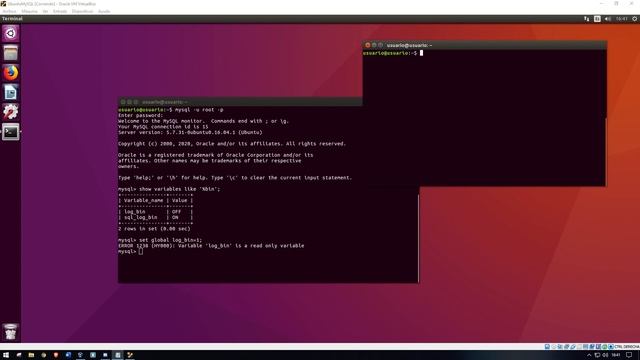Image resolution: width=640 pixels, height=360 pixels.
Task: Show hidden icons chevron in Windows tray
Action: click(589, 355)
